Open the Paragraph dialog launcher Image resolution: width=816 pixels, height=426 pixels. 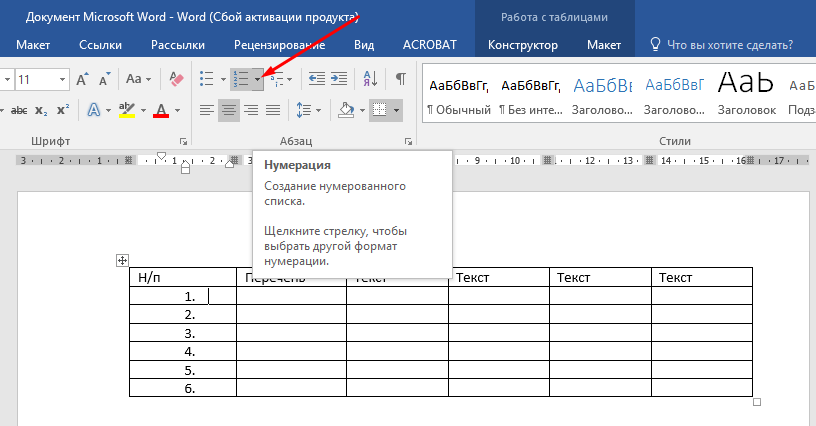click(409, 141)
